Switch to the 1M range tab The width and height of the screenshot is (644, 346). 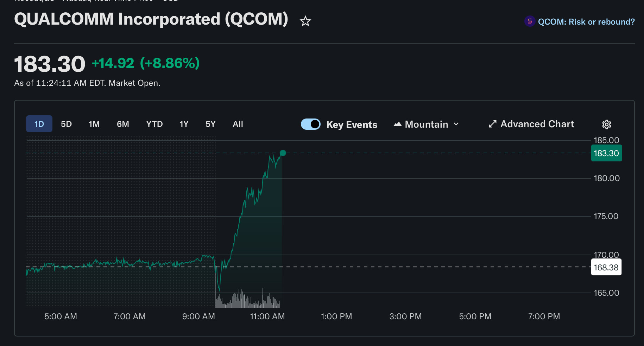point(94,124)
